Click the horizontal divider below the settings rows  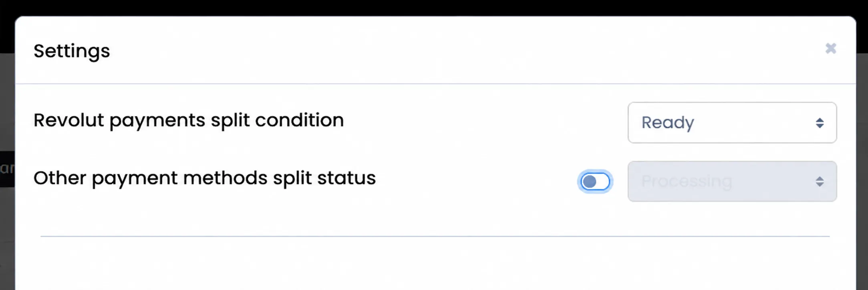coord(435,236)
